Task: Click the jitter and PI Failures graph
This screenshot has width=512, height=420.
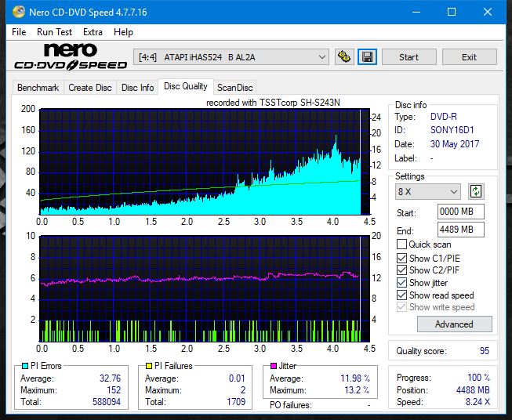Action: click(x=205, y=288)
